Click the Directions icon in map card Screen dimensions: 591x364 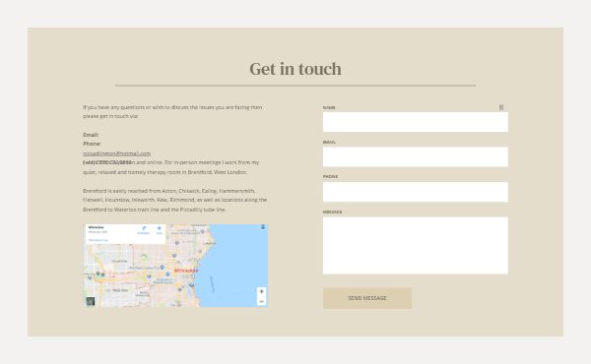[144, 230]
